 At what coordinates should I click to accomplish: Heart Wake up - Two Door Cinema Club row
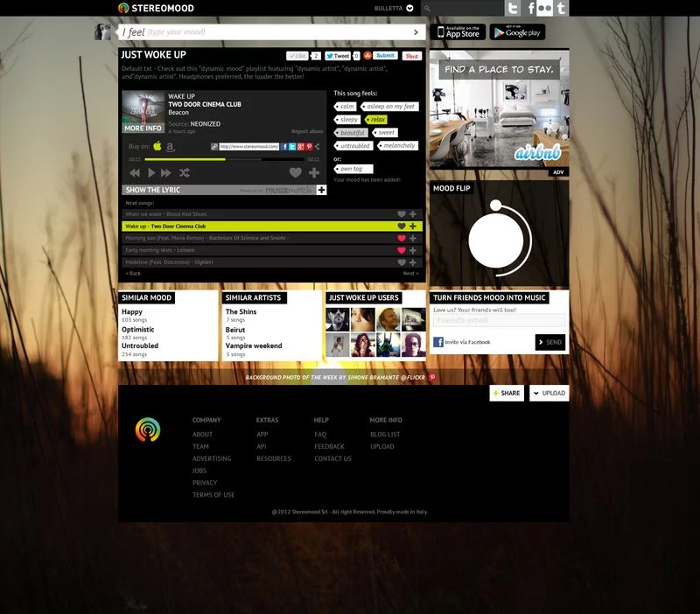[402, 227]
